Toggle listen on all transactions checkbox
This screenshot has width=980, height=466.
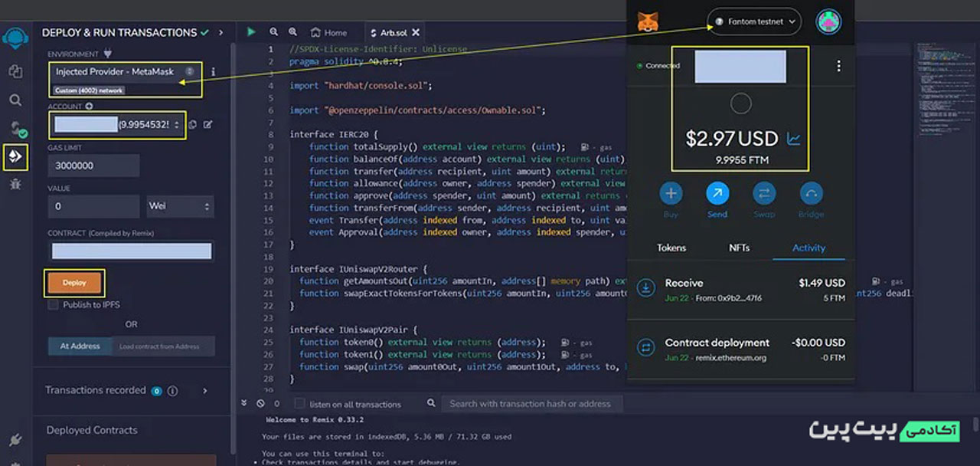click(x=299, y=403)
